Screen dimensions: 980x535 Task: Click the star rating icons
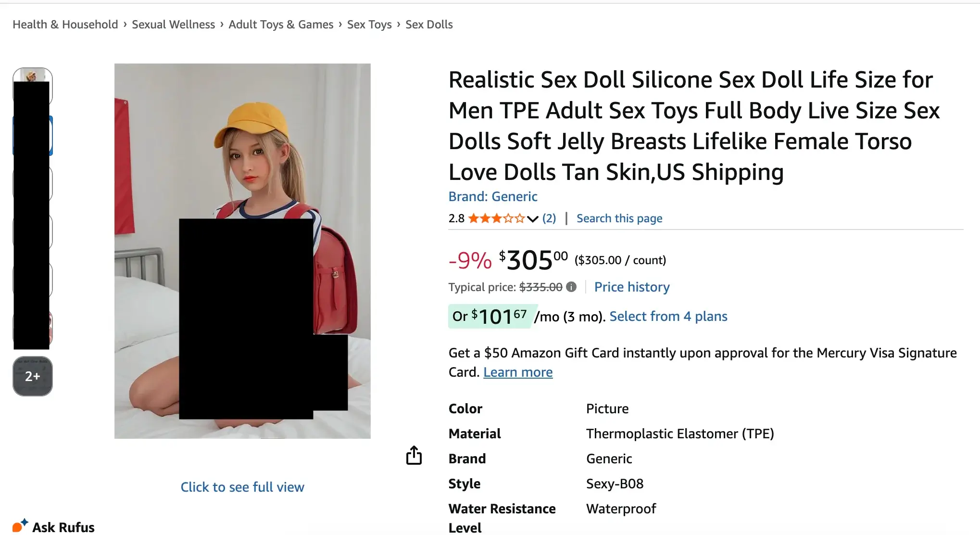pos(496,218)
